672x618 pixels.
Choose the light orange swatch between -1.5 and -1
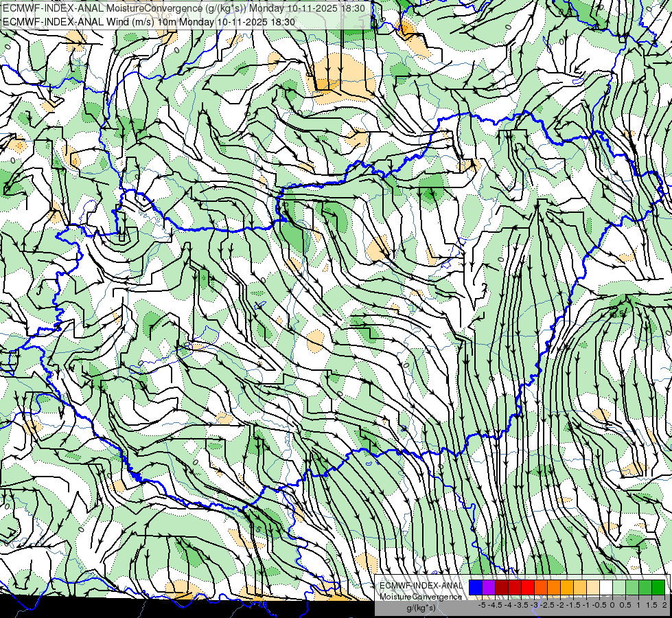pos(580,588)
